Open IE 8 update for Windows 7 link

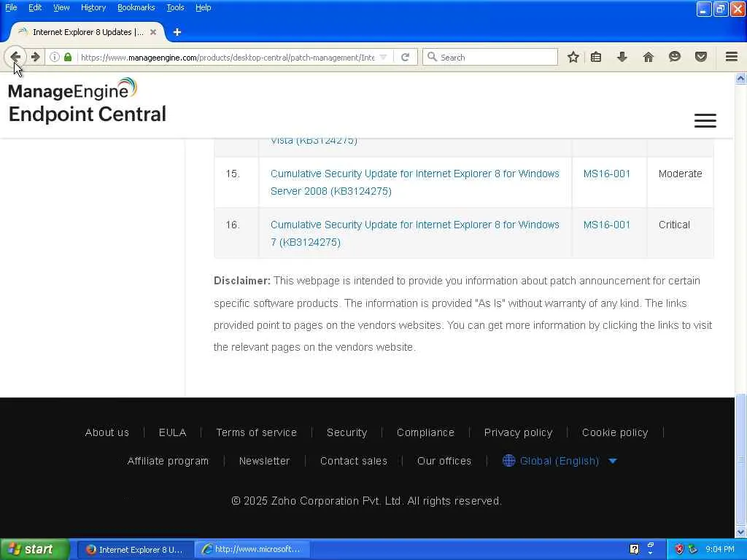coord(414,233)
